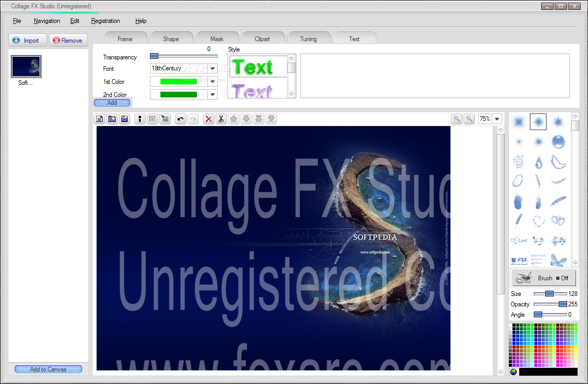Switch to the Text tab

click(354, 39)
